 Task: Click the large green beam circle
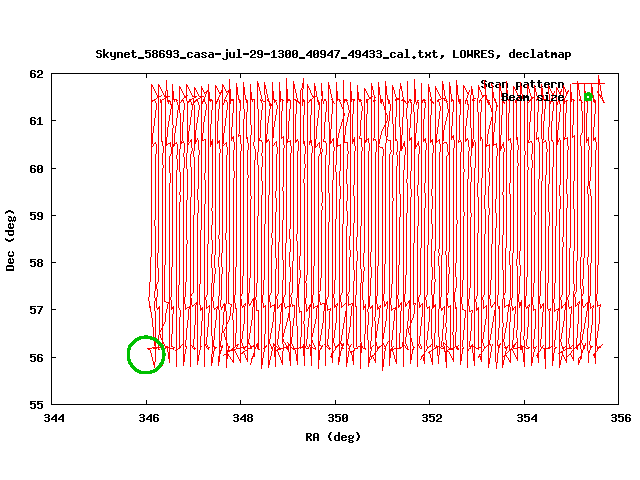pos(146,354)
